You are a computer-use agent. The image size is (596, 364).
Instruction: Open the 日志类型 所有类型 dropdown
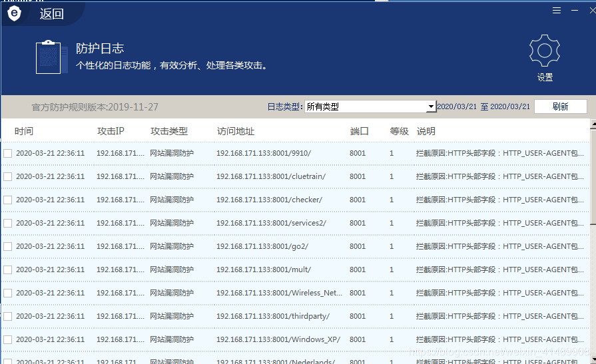[x=370, y=106]
